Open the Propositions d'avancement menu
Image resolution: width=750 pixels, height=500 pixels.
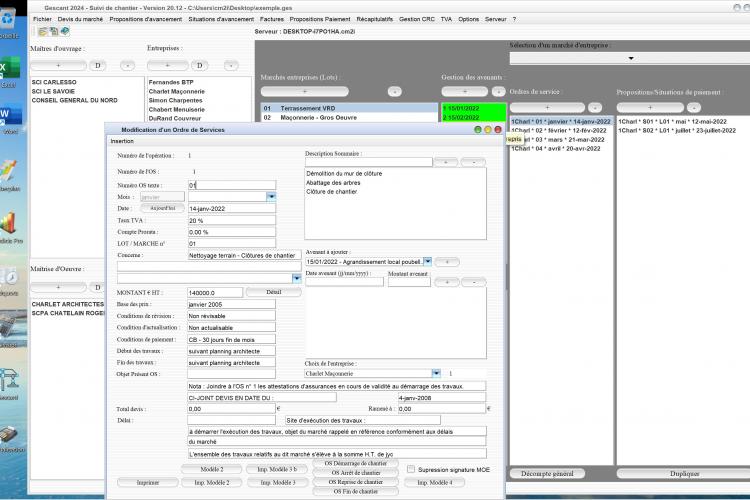tap(145, 19)
